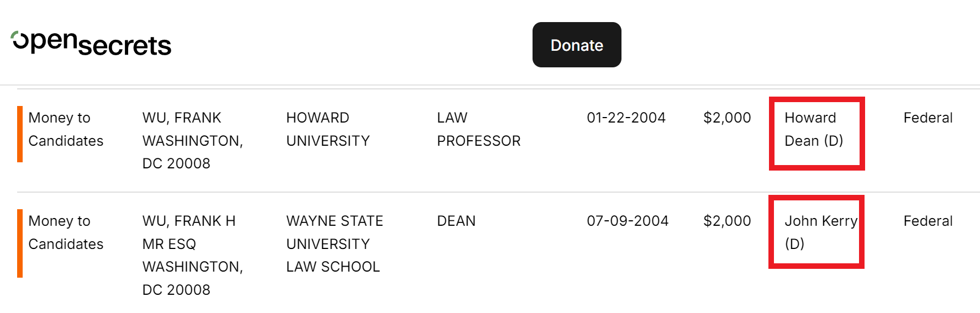The image size is (980, 313).
Task: Click the orange marker beside the first row
Action: pos(20,134)
